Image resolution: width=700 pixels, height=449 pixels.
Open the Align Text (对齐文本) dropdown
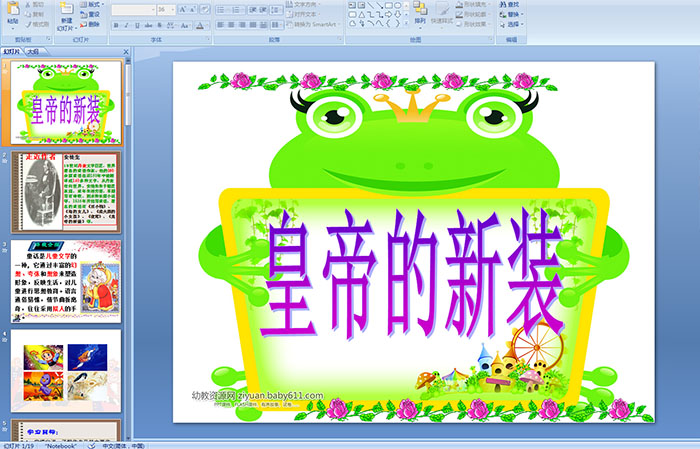pos(304,14)
